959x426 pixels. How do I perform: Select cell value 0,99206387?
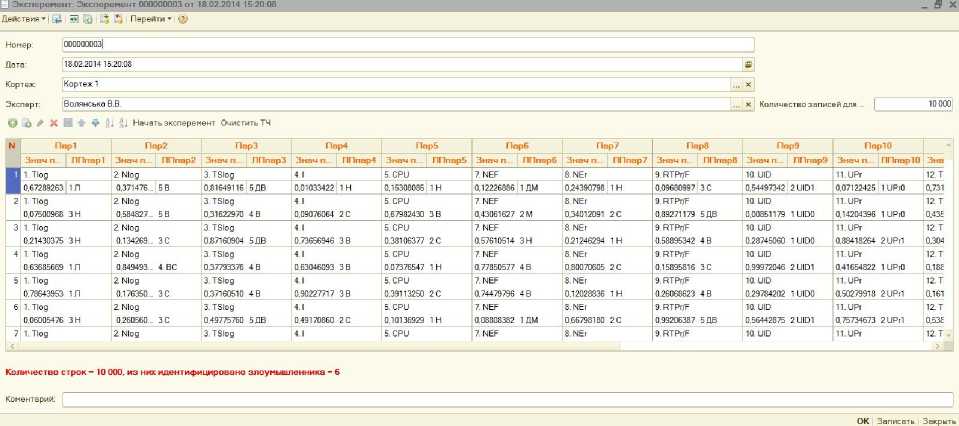coord(676,319)
